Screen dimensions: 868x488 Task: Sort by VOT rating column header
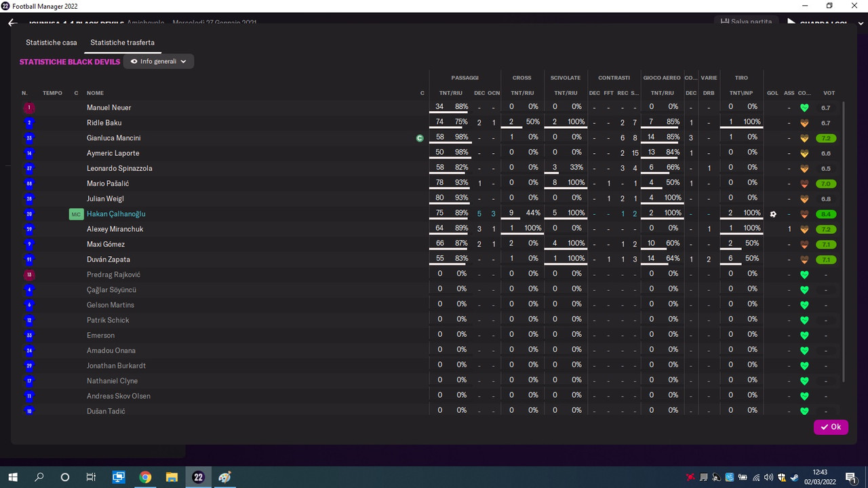[829, 93]
